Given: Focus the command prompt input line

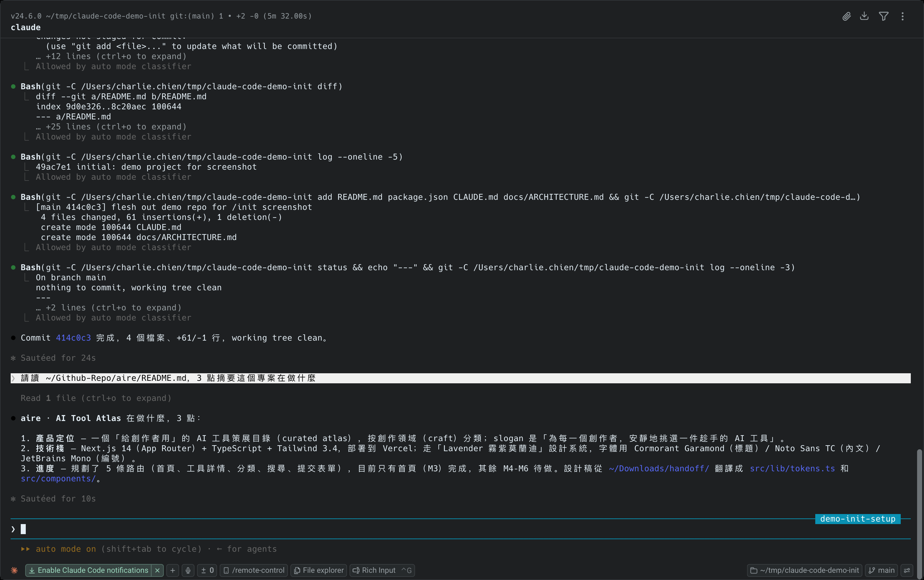Looking at the screenshot, I should click(x=460, y=529).
